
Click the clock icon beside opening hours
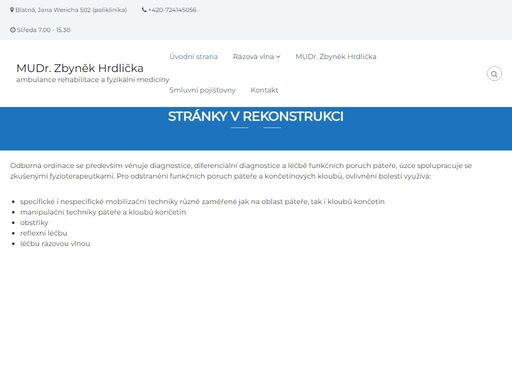[x=13, y=30]
